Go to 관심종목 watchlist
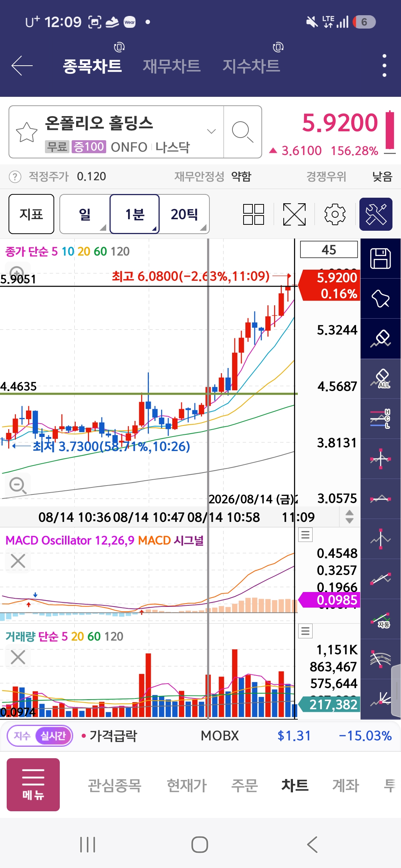The width and height of the screenshot is (401, 868). coord(114,785)
